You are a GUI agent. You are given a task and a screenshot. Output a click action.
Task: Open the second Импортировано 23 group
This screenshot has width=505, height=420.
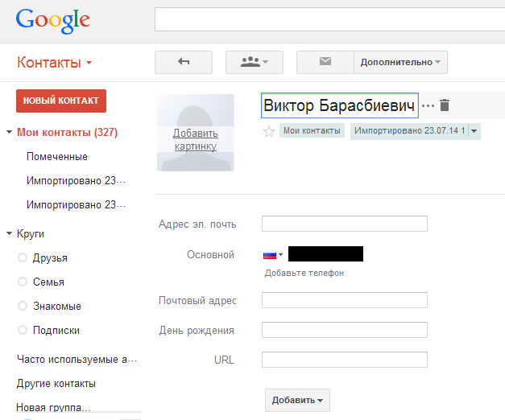pos(76,204)
